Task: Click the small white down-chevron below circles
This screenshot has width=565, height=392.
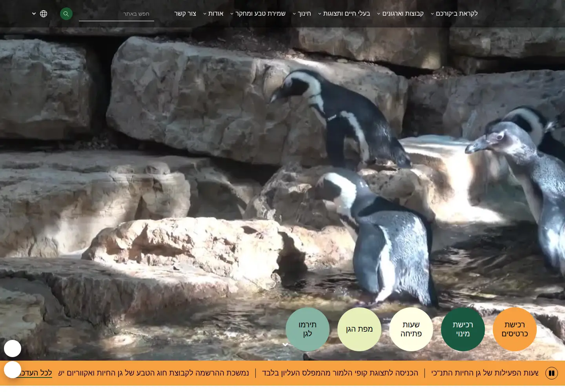Action: (285, 345)
